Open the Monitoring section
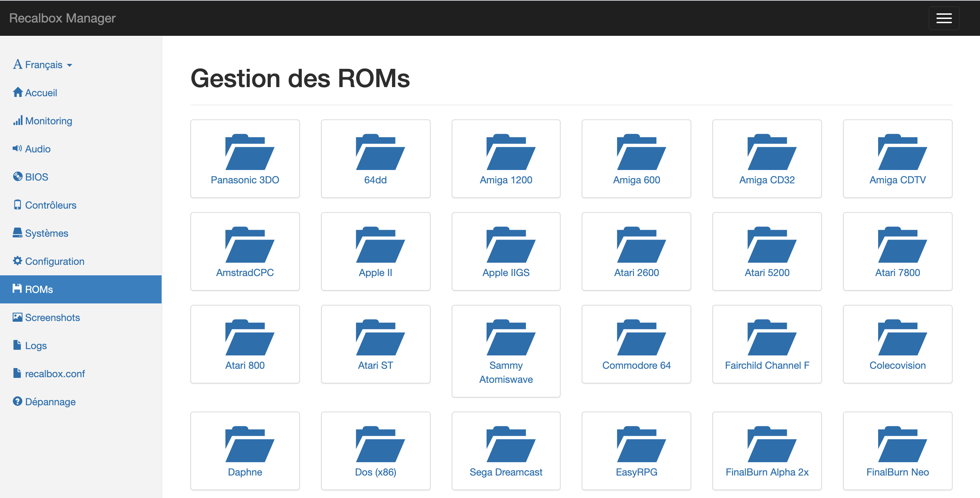Image resolution: width=980 pixels, height=498 pixels. pos(81,121)
